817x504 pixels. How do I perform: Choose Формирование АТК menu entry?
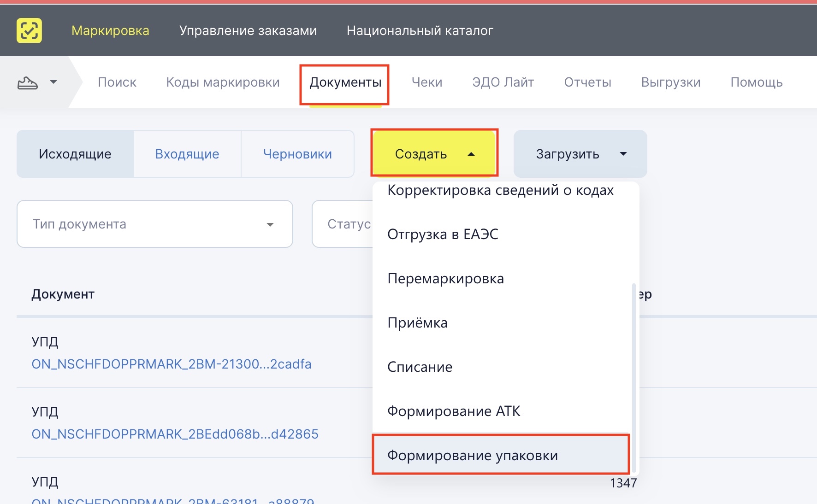501,411
